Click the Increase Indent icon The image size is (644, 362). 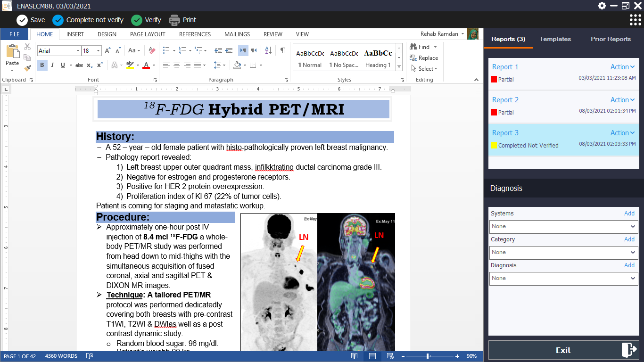[229, 50]
